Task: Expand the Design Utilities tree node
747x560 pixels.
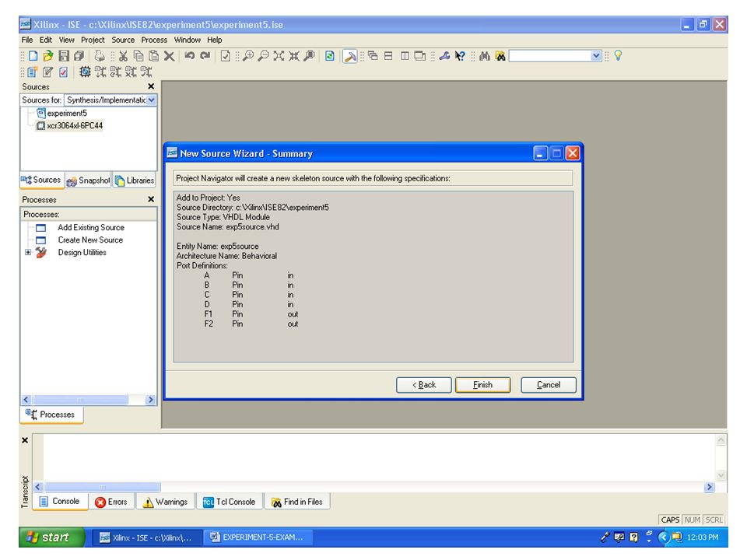Action: [28, 252]
